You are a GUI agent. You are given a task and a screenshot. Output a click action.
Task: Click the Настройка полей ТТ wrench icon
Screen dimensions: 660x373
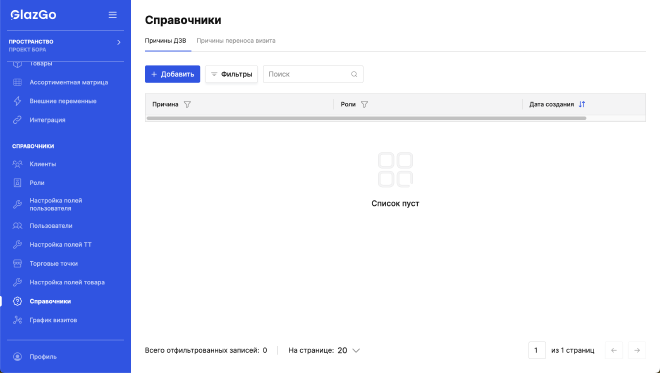(x=17, y=245)
